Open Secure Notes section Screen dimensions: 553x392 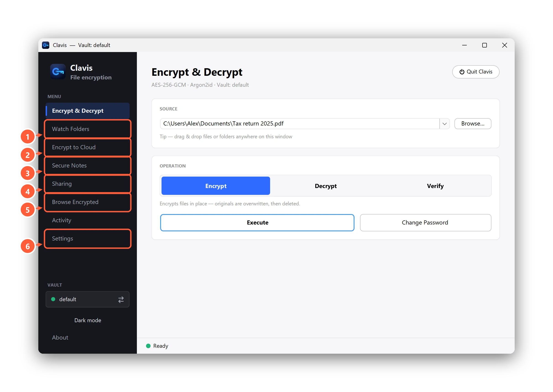88,166
